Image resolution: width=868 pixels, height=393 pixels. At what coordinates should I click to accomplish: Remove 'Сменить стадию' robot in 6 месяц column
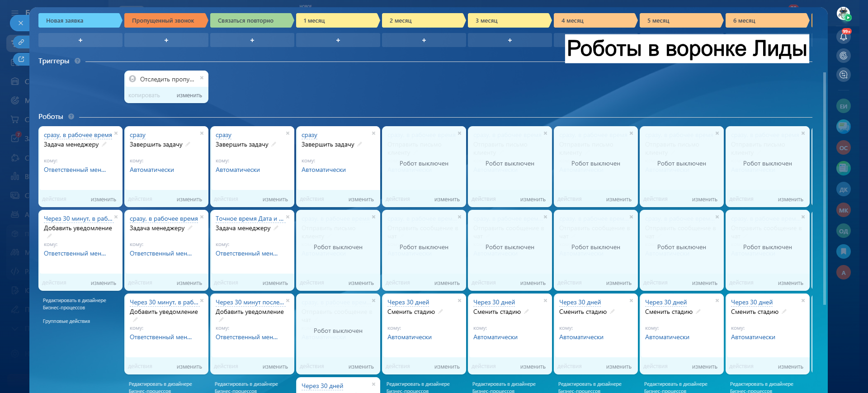tap(803, 301)
